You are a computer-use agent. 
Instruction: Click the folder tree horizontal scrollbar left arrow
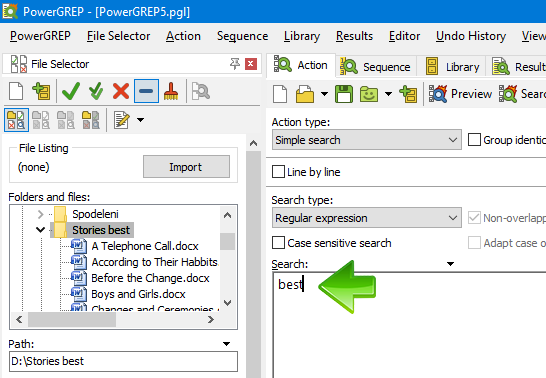tap(19, 319)
